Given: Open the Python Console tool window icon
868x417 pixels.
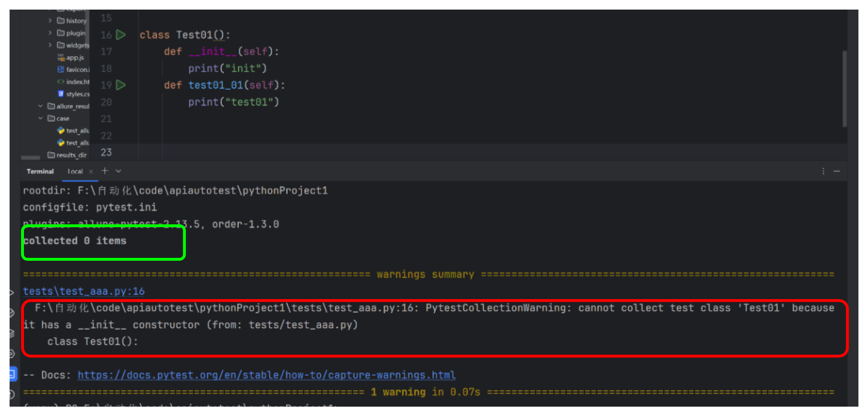Looking at the screenshot, I should pos(12,313).
